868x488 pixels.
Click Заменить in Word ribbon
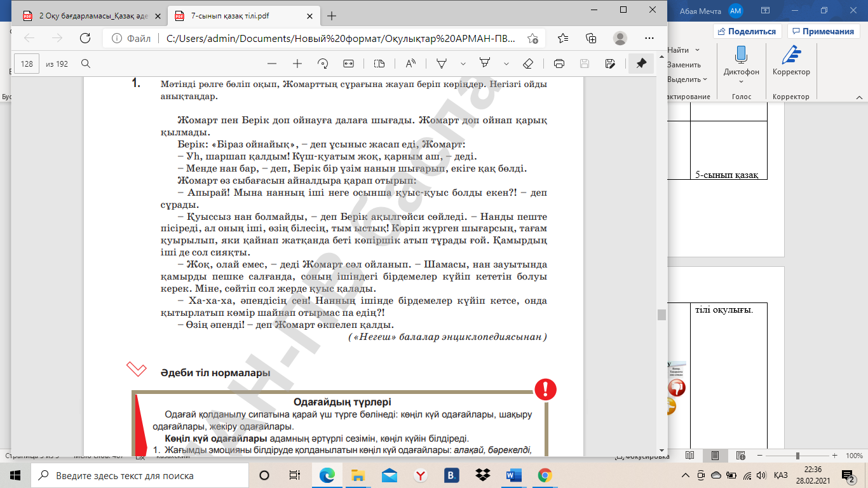pos(684,65)
